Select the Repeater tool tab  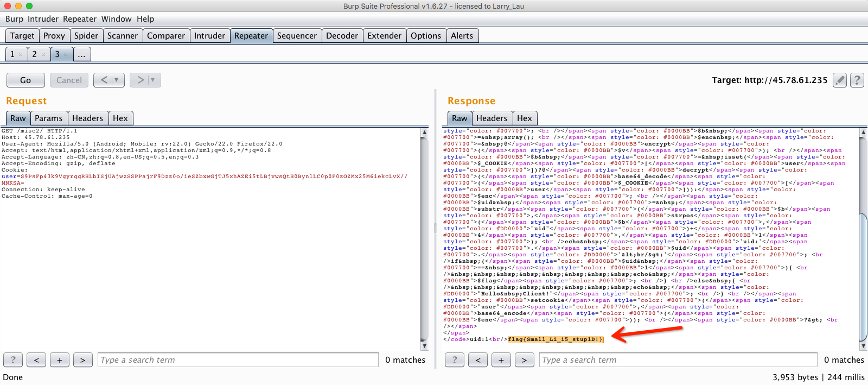pos(251,35)
